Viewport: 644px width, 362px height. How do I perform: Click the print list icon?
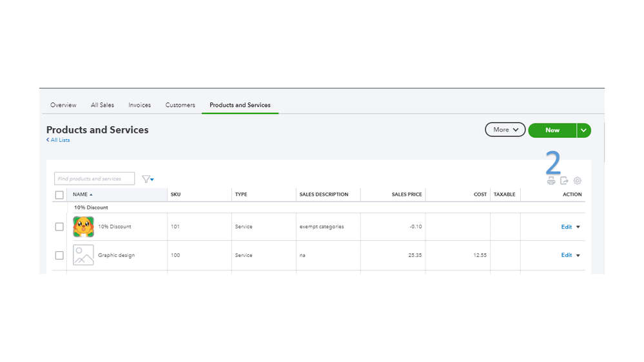(x=551, y=181)
